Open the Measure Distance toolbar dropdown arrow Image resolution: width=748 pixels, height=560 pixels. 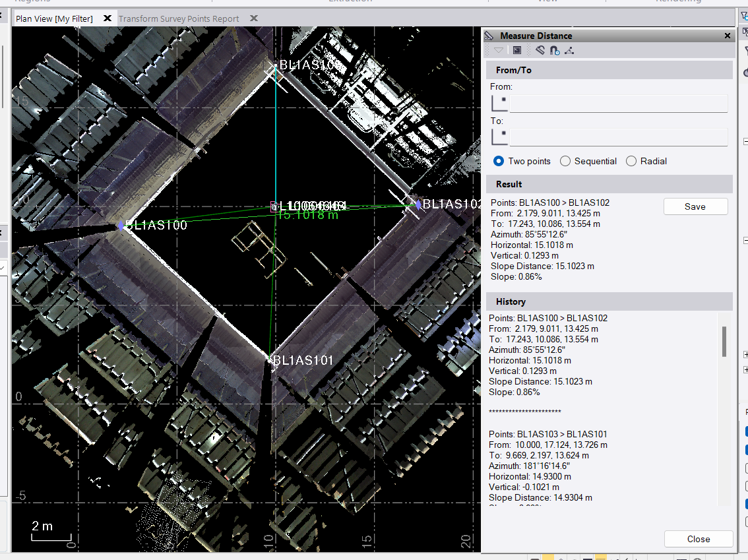point(499,50)
